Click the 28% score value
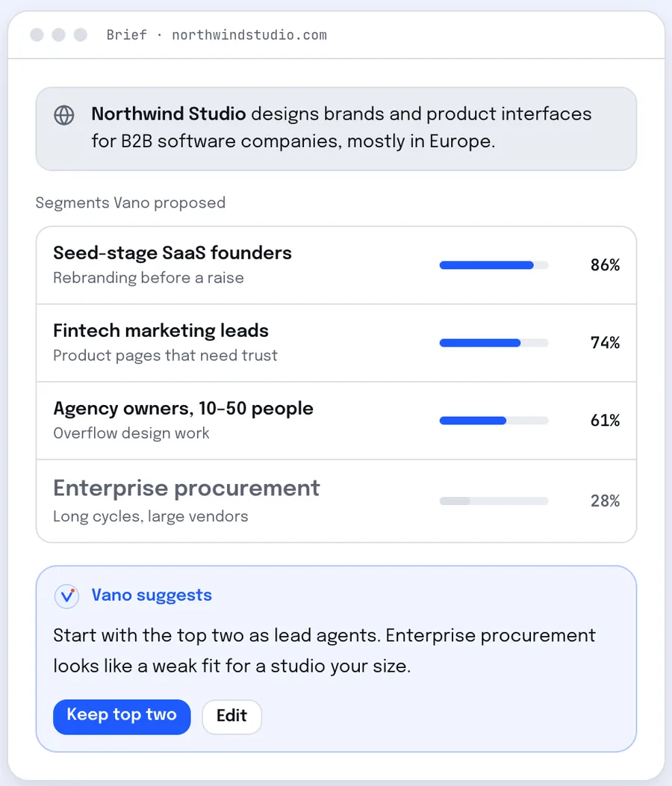This screenshot has height=786, width=672. coord(605,501)
